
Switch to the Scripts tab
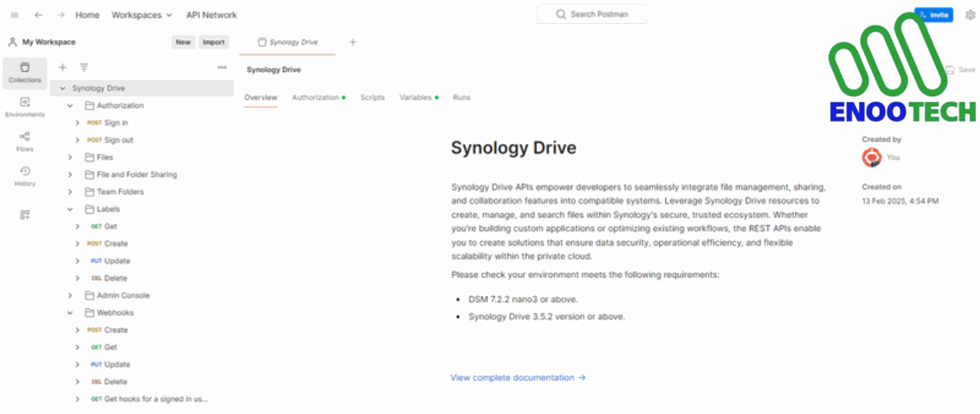(373, 97)
